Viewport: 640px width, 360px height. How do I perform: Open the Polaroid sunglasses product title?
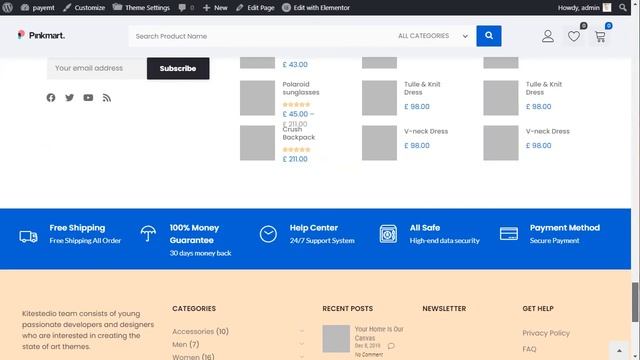[301, 88]
